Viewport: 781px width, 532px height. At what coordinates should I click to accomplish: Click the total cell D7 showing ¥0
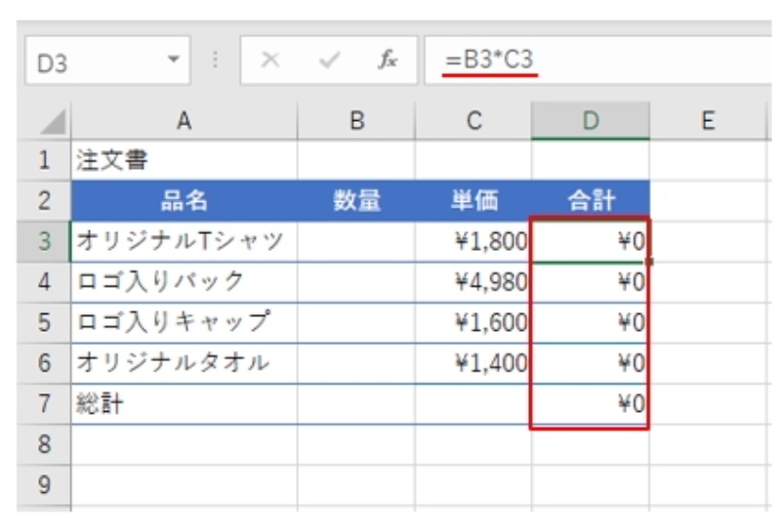(590, 404)
